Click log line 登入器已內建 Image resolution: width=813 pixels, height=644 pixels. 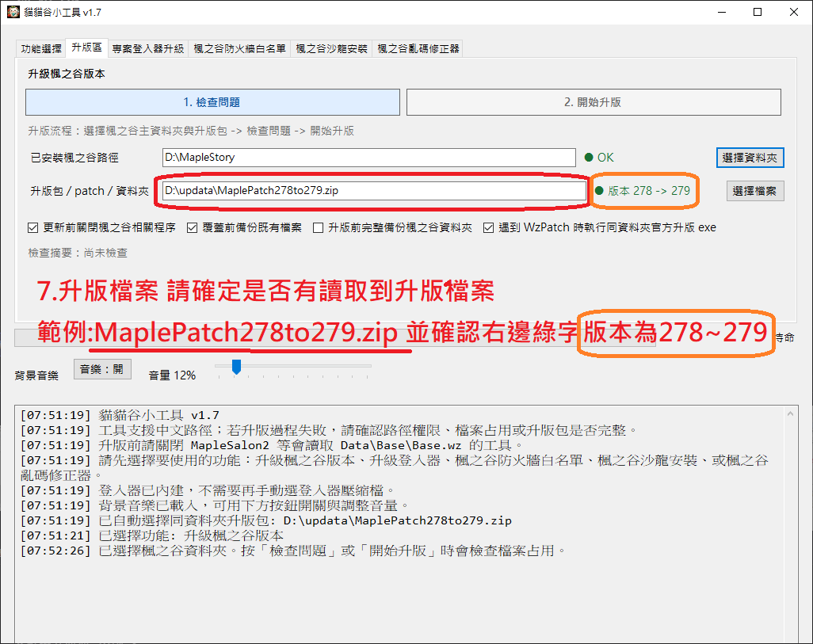point(208,490)
